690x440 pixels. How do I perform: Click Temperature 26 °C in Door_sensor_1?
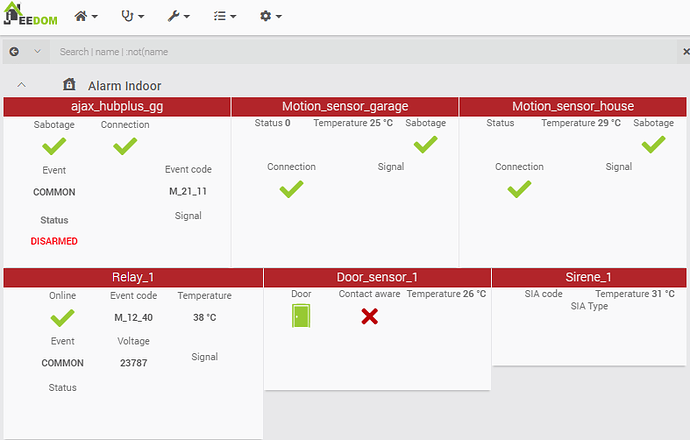(x=446, y=294)
